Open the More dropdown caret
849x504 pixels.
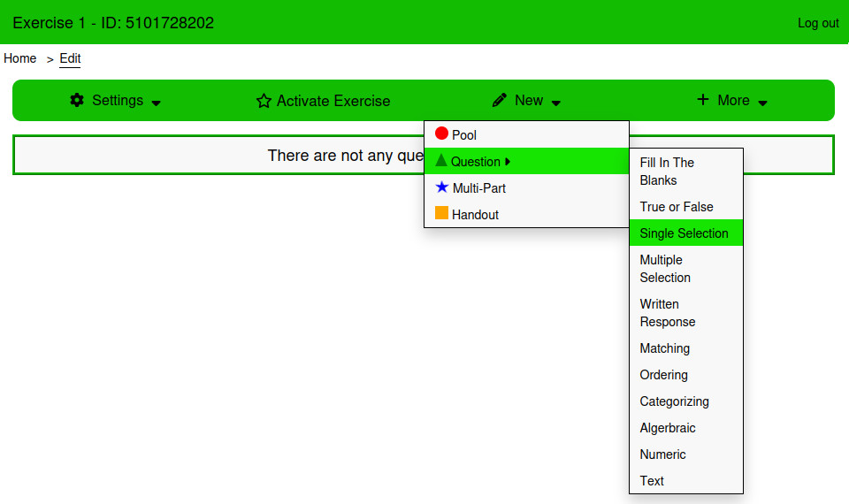[763, 103]
